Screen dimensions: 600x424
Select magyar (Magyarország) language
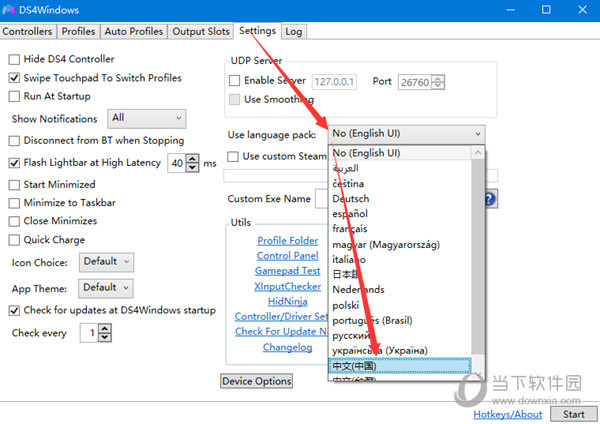(400, 245)
